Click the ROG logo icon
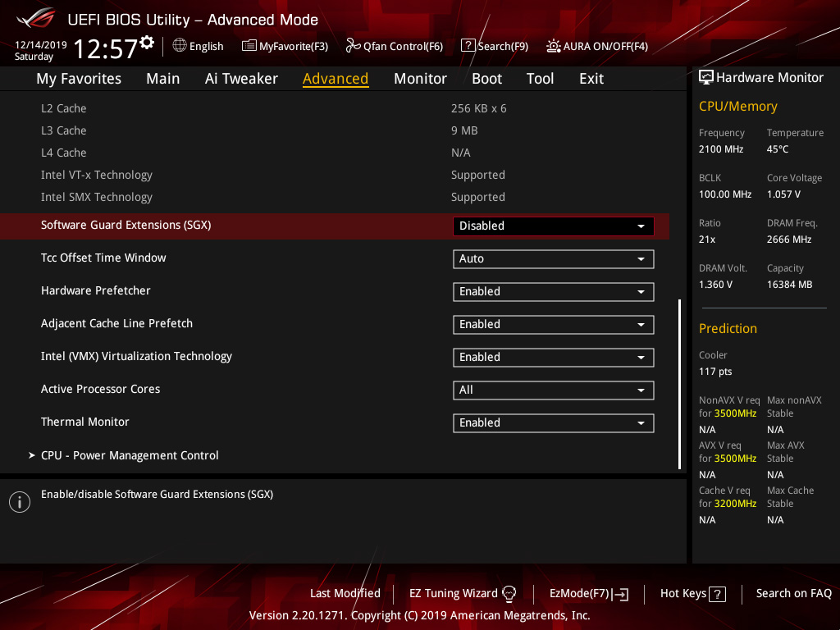 [35, 18]
